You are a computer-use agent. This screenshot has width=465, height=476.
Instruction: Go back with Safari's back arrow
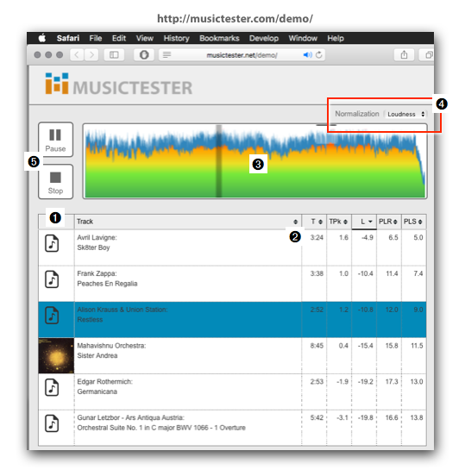[77, 55]
